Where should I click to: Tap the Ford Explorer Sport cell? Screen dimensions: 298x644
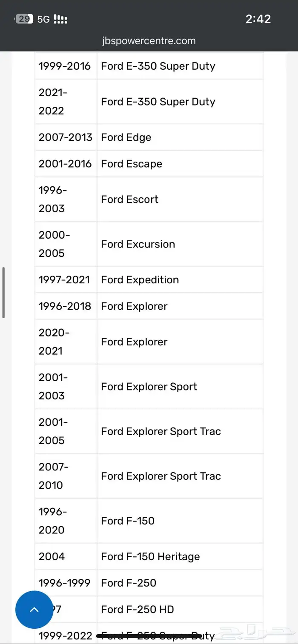(x=149, y=387)
